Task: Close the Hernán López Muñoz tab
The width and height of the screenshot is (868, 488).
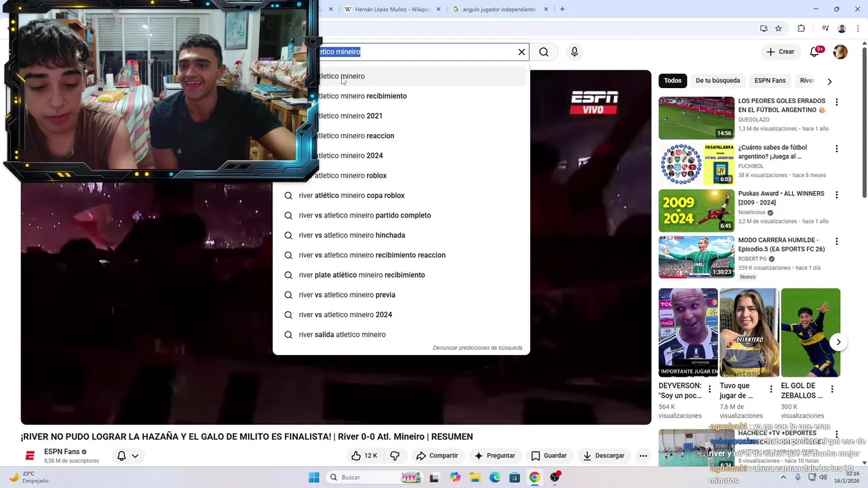Action: tap(438, 9)
